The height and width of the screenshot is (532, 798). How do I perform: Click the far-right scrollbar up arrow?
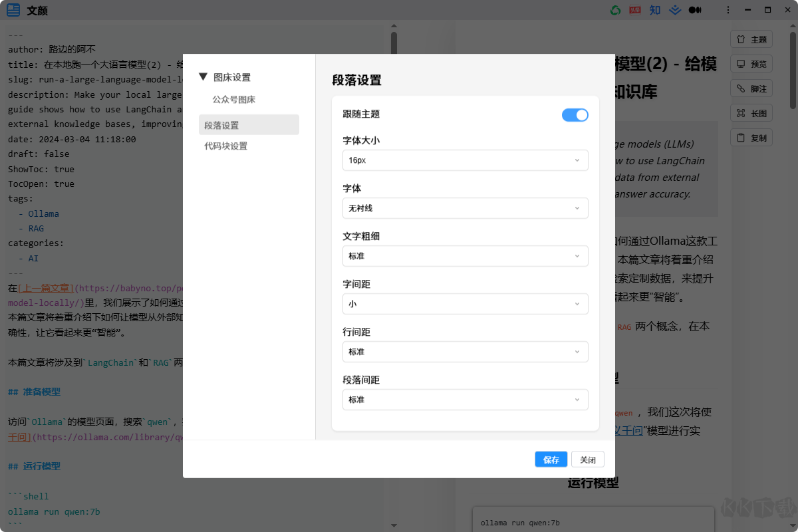[x=793, y=26]
